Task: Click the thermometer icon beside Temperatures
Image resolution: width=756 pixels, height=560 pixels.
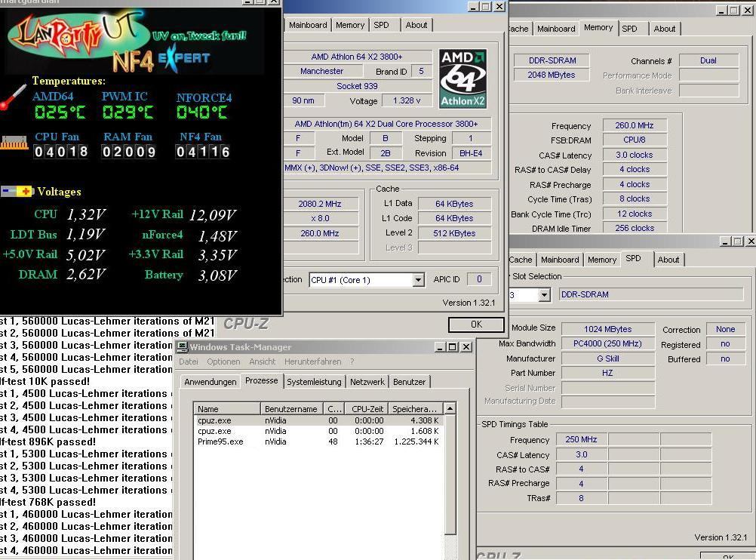Action: pos(13,97)
